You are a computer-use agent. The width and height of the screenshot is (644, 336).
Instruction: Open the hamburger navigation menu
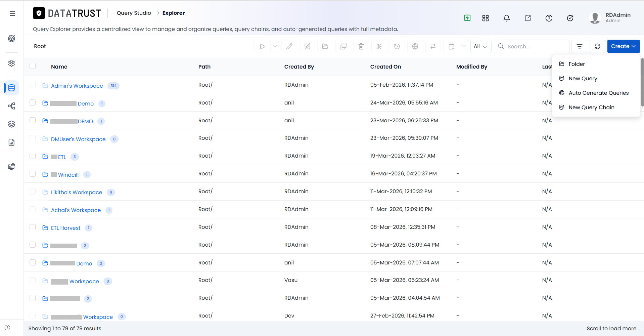(12, 13)
